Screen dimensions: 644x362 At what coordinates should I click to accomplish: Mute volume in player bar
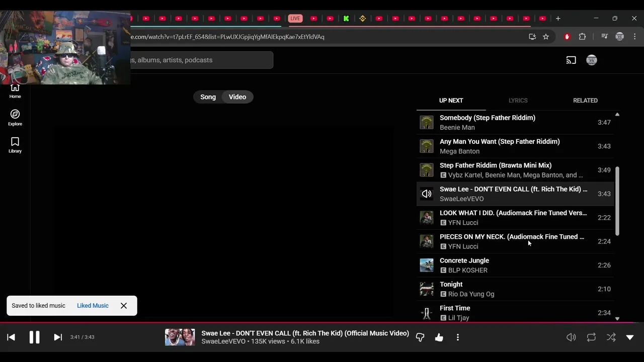(x=571, y=337)
